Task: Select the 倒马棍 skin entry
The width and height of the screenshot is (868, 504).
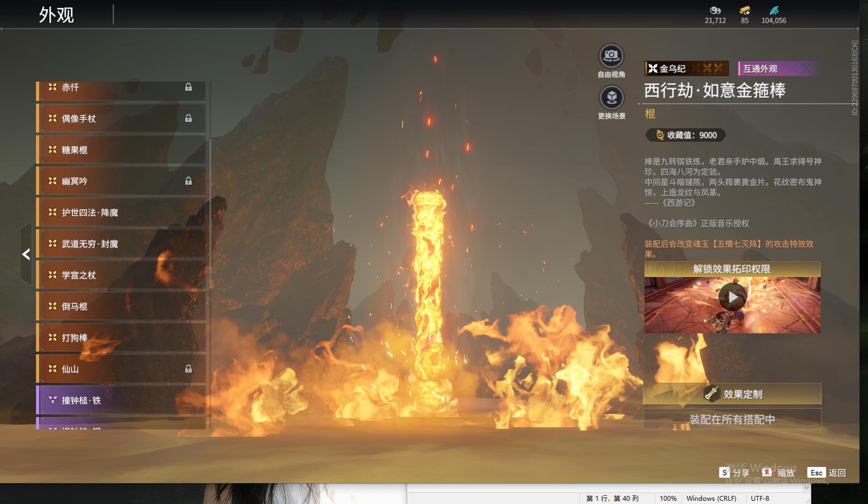Action: [x=121, y=306]
